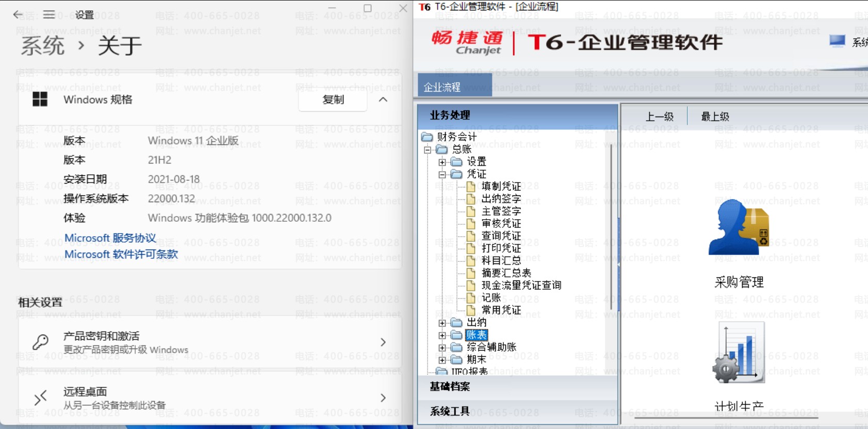The height and width of the screenshot is (429, 868).
Task: Select version value 21H2 text
Action: [159, 160]
